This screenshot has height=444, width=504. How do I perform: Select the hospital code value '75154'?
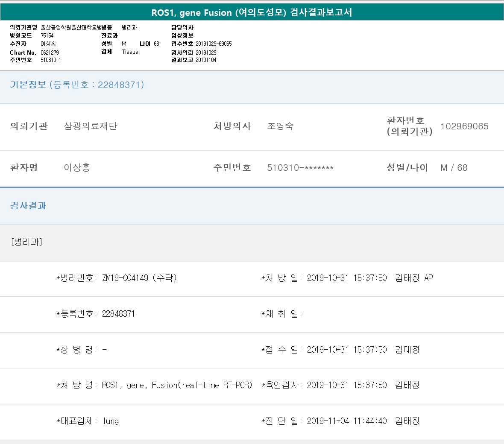47,36
